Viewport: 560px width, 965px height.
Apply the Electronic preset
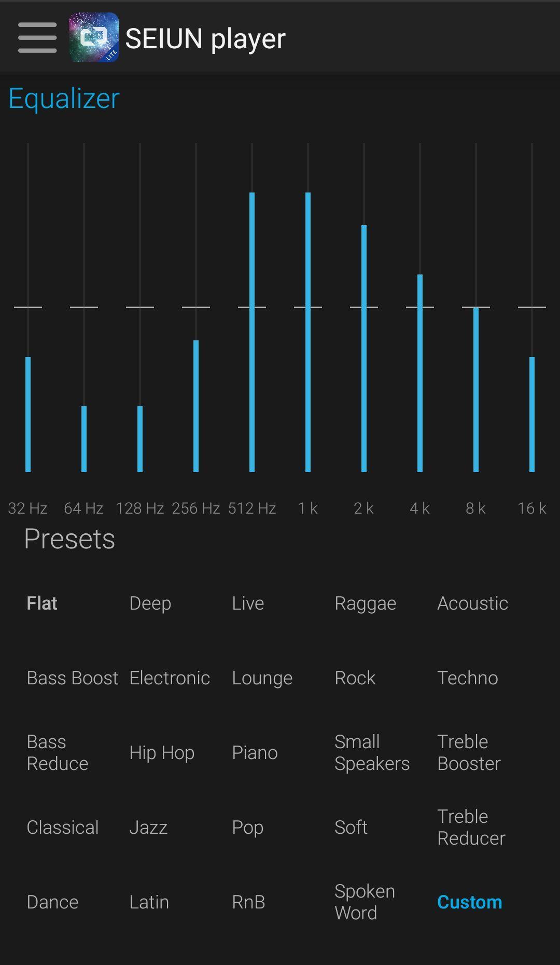click(x=170, y=678)
